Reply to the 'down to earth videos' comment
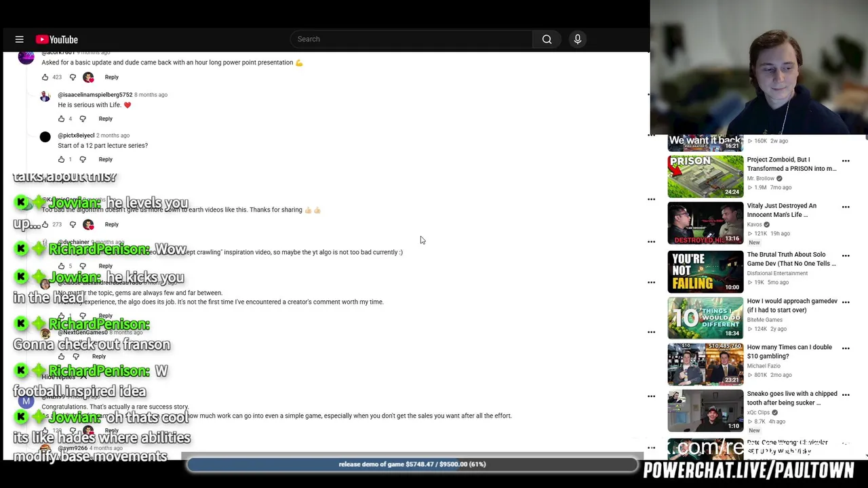868x488 pixels. click(x=111, y=224)
